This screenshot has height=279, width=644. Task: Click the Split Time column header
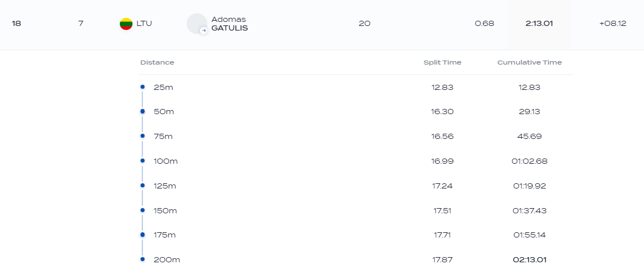click(442, 62)
